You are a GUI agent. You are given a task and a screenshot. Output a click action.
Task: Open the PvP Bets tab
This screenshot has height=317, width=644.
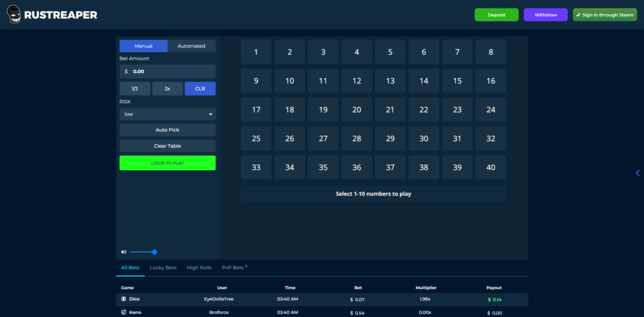click(234, 268)
